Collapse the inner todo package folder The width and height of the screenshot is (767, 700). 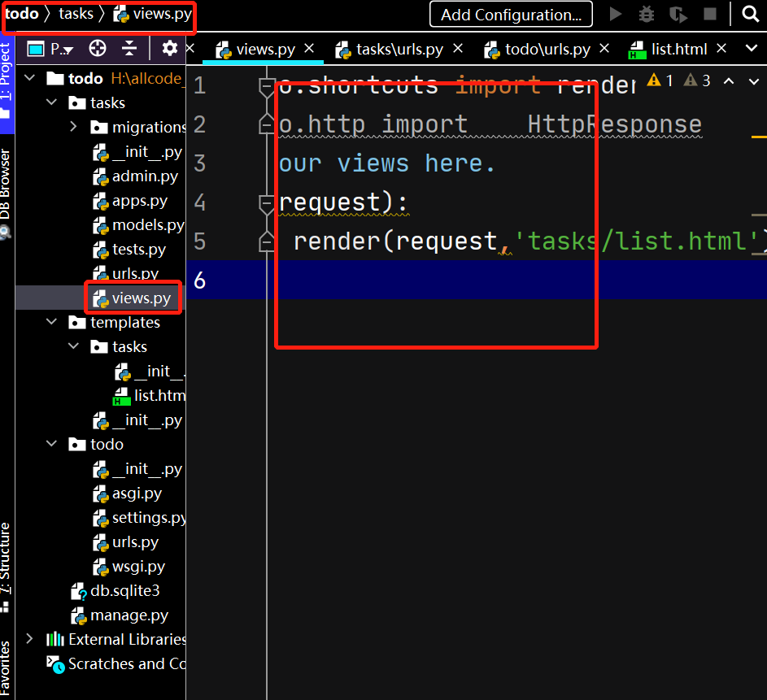[x=51, y=443]
